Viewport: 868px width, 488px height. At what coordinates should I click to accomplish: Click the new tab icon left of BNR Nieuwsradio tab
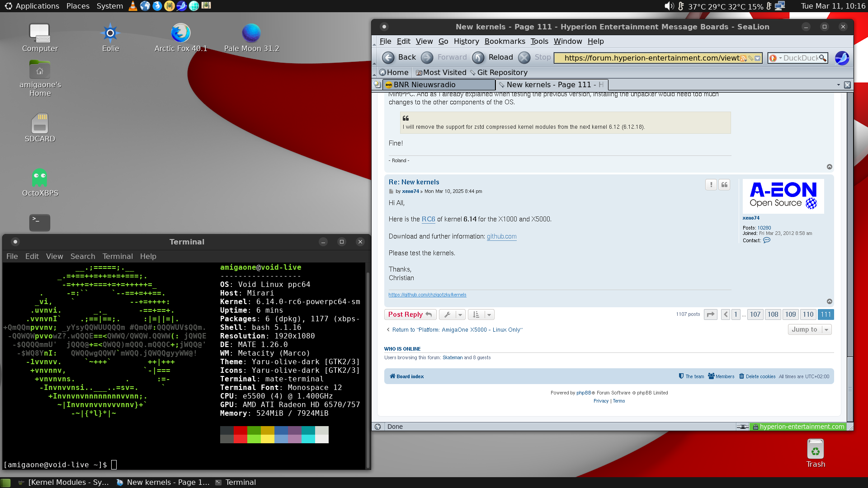click(x=377, y=84)
